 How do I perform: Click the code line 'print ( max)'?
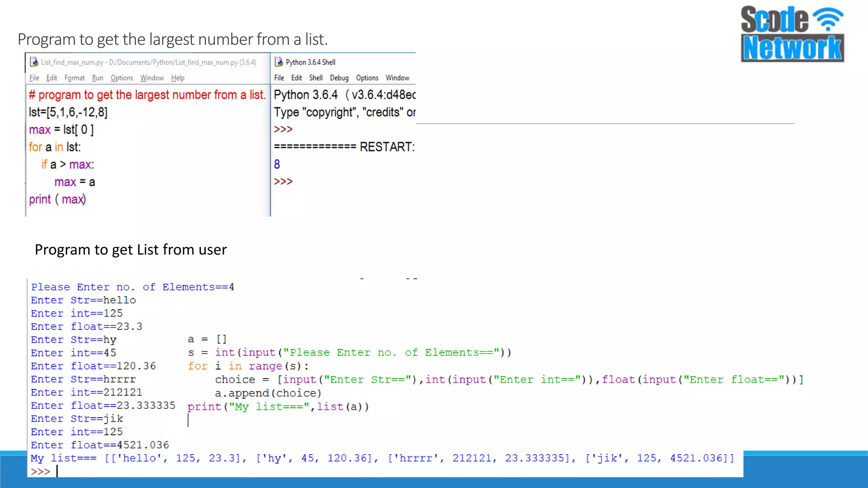(x=58, y=200)
